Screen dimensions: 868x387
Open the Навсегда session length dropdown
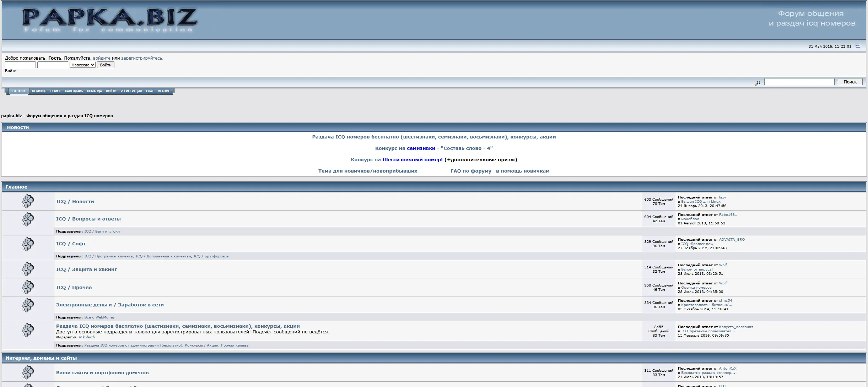(x=82, y=65)
